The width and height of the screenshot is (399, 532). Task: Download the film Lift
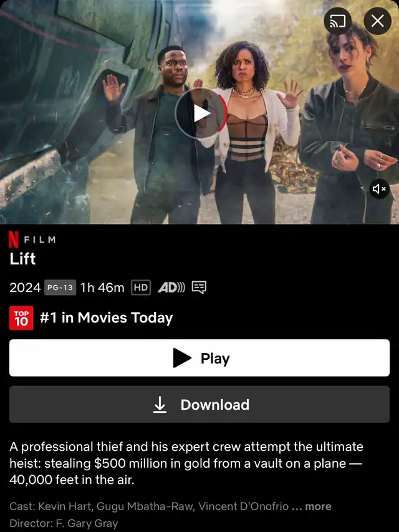pyautogui.click(x=199, y=404)
